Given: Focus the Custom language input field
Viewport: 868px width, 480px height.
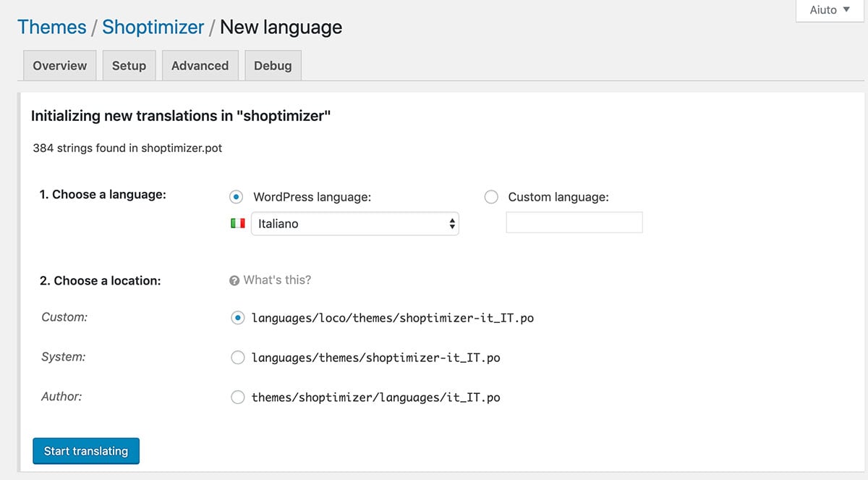Looking at the screenshot, I should [x=574, y=222].
